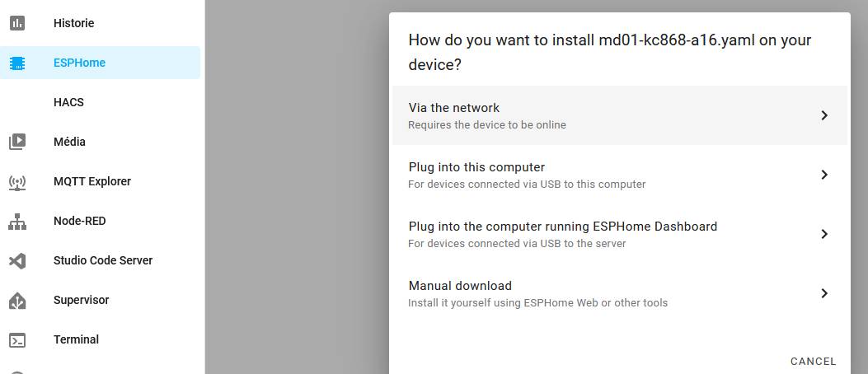
Task: Select the Studio Code Server menu entry
Action: (103, 260)
